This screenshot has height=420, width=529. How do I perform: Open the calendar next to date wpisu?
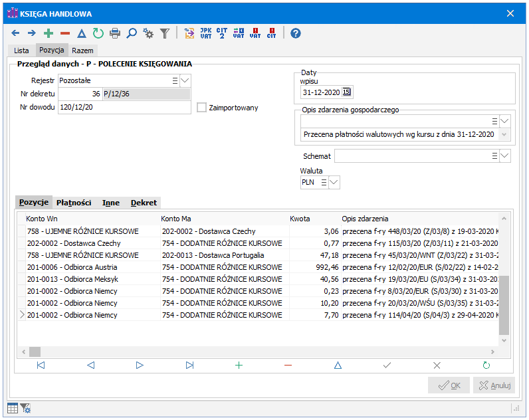347,92
